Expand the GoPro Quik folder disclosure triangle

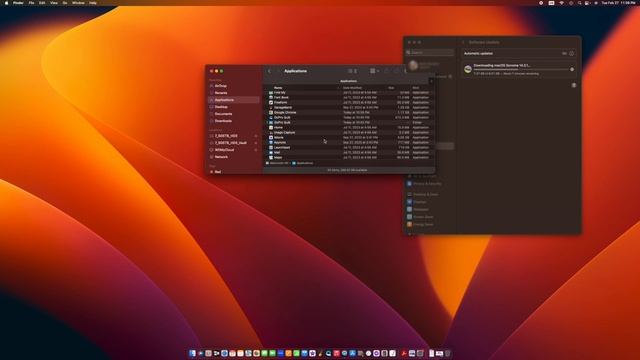click(x=267, y=122)
